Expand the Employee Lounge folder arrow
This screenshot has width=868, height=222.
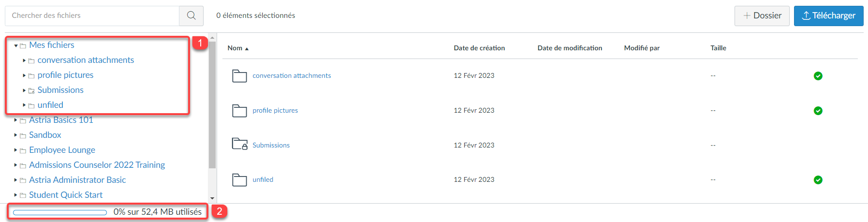[16, 150]
